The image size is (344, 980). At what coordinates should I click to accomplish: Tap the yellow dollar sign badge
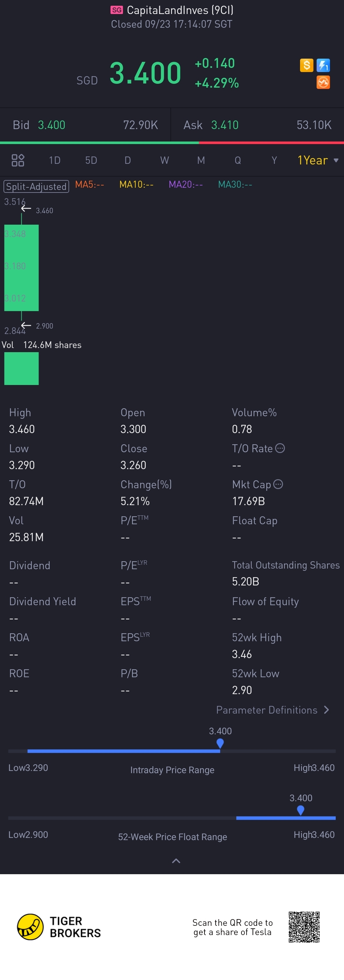tap(306, 65)
